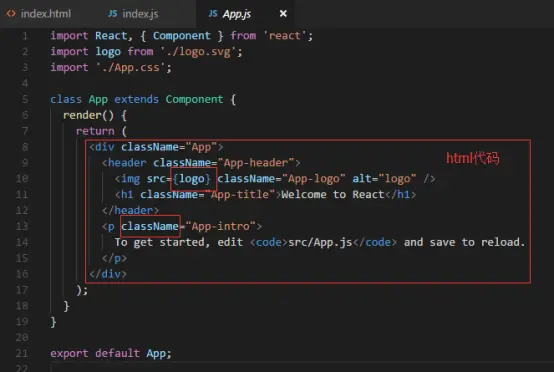The image size is (554, 372).
Task: Click the 'react' string on line 1
Action: [x=284, y=36]
